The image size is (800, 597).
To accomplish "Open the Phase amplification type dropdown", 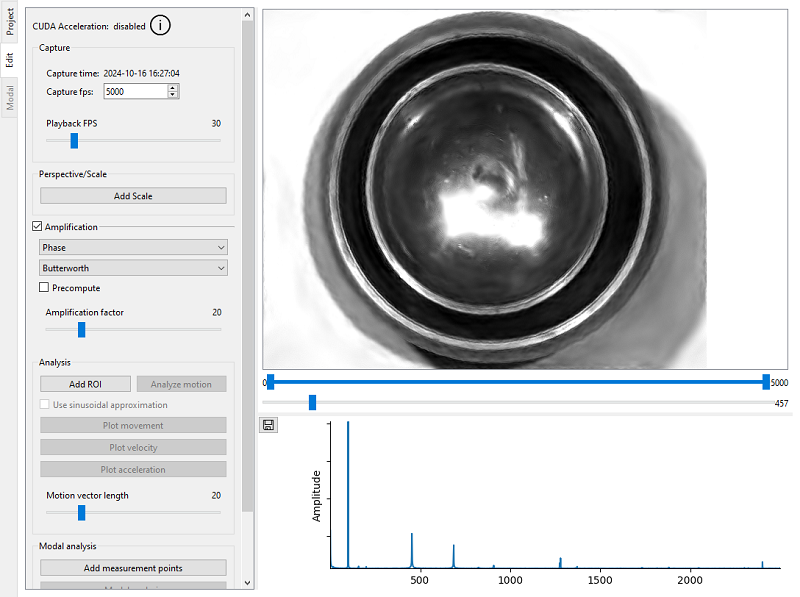I will point(133,247).
